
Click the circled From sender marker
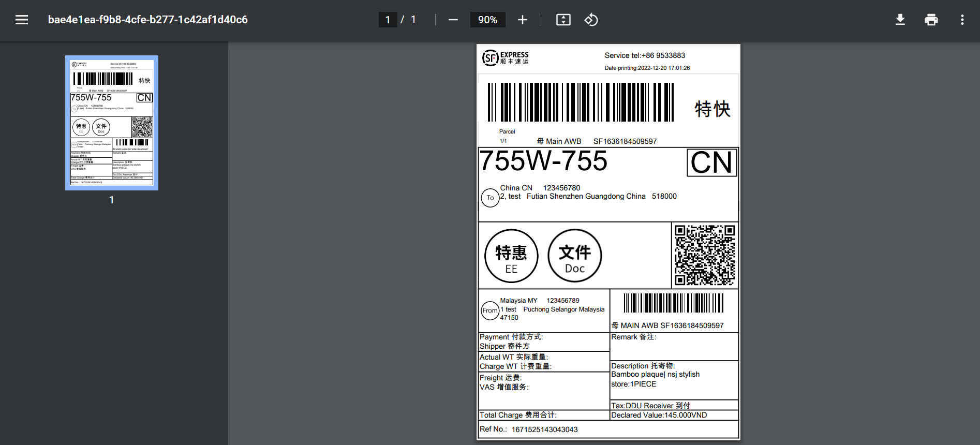click(490, 310)
